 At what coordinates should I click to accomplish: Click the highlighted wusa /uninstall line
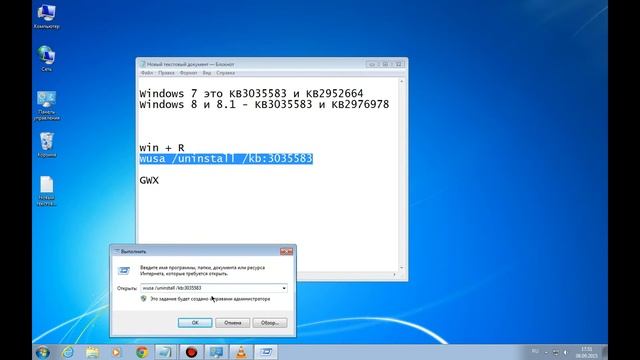226,159
